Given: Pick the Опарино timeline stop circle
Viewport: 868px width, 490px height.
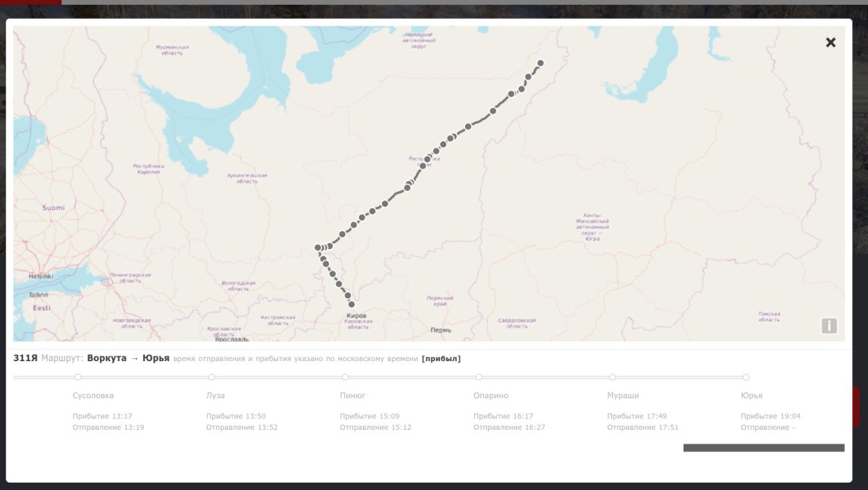Looking at the screenshot, I should [479, 377].
